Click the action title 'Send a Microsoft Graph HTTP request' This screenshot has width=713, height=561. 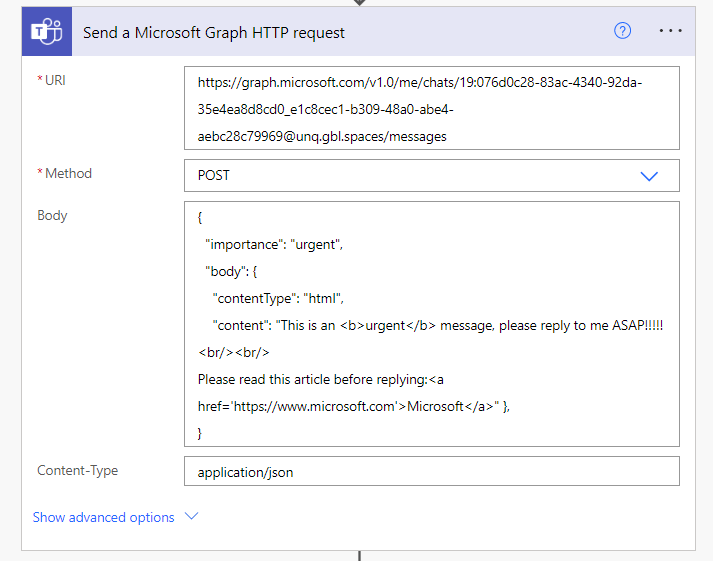pos(214,33)
